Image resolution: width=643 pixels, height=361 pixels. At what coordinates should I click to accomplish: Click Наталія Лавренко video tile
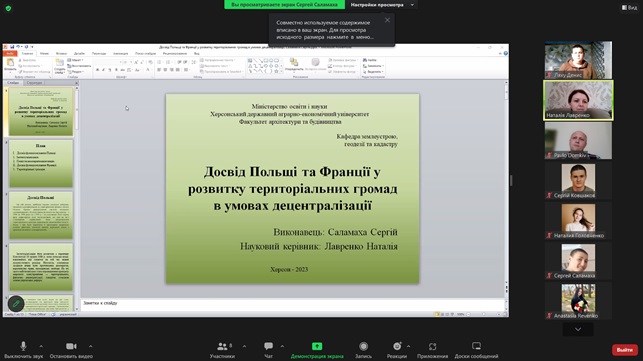[x=578, y=101]
